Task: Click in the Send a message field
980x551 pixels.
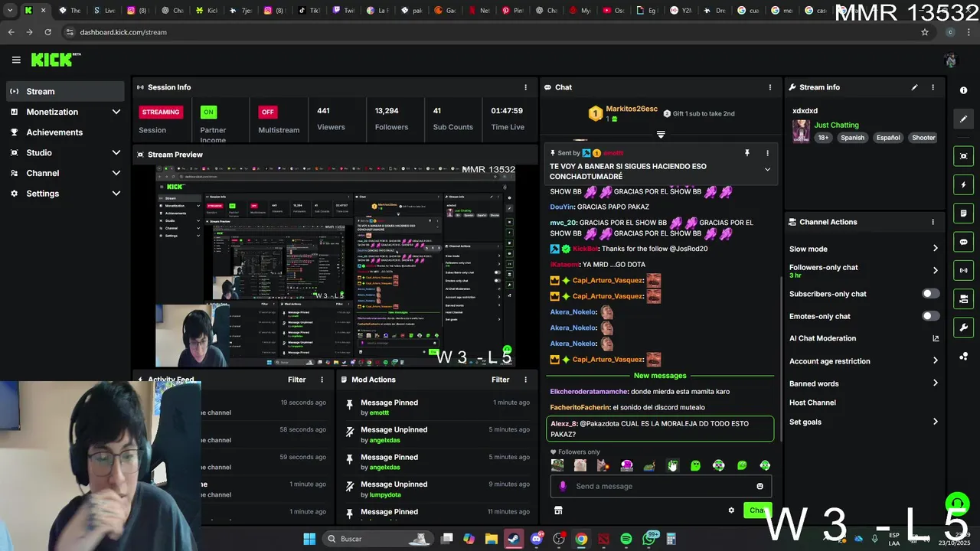Action: (x=660, y=486)
